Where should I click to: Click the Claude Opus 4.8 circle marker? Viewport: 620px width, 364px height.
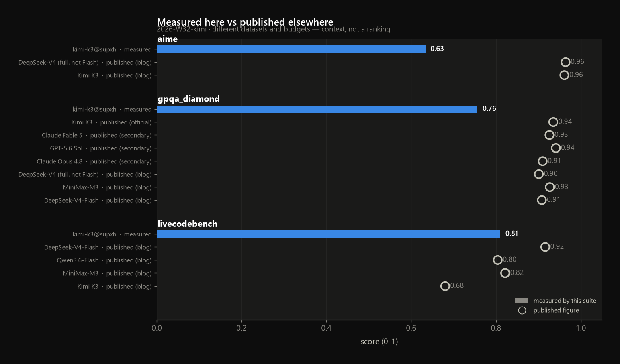[x=542, y=161]
